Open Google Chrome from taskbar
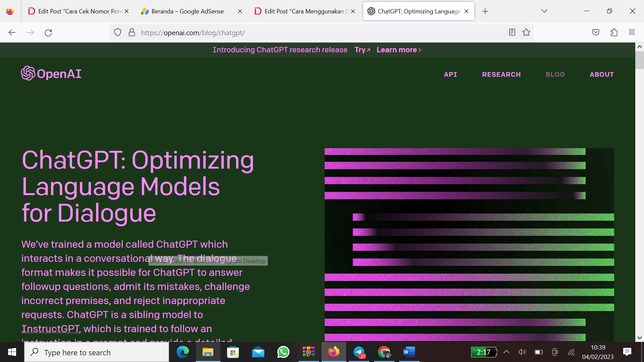The height and width of the screenshot is (362, 644). click(384, 352)
